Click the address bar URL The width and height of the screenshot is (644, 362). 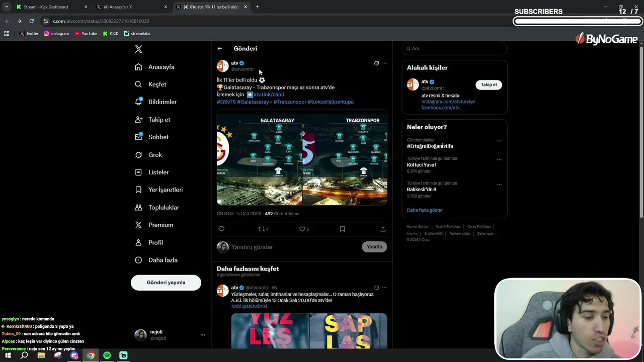(x=101, y=21)
